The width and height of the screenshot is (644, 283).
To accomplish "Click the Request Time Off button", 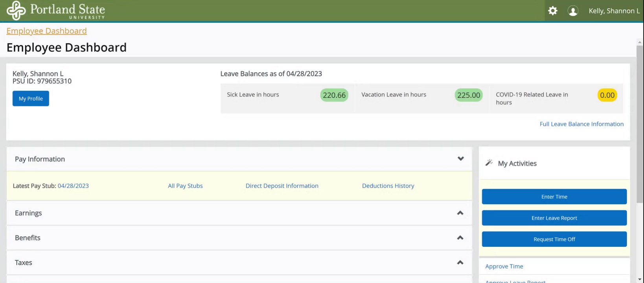I will 554,239.
